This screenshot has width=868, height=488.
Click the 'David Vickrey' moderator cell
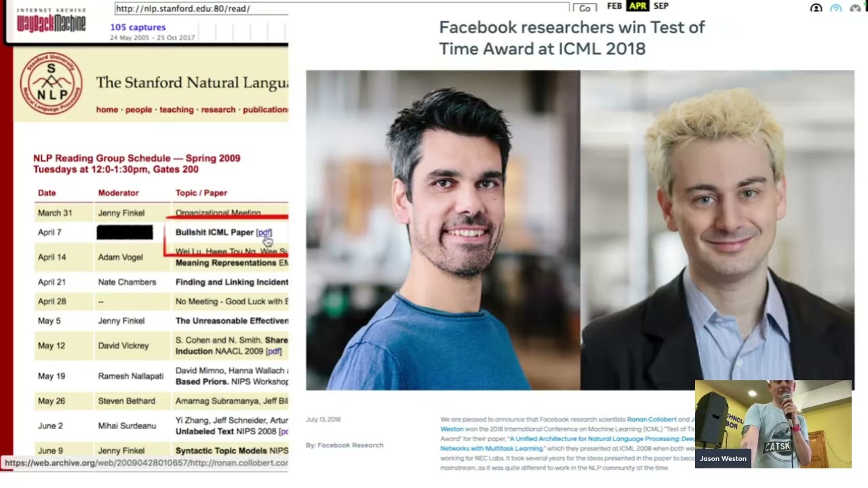pyautogui.click(x=123, y=346)
